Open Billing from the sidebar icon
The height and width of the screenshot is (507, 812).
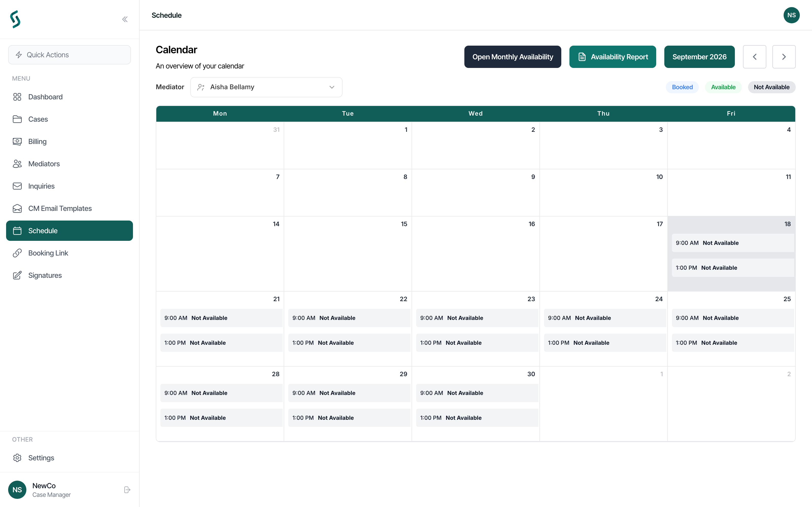point(17,141)
